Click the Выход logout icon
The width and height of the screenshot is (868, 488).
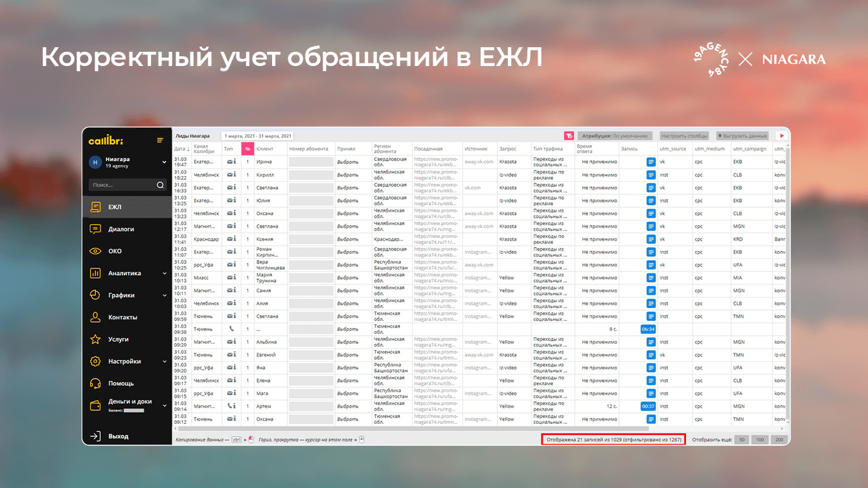click(x=95, y=436)
